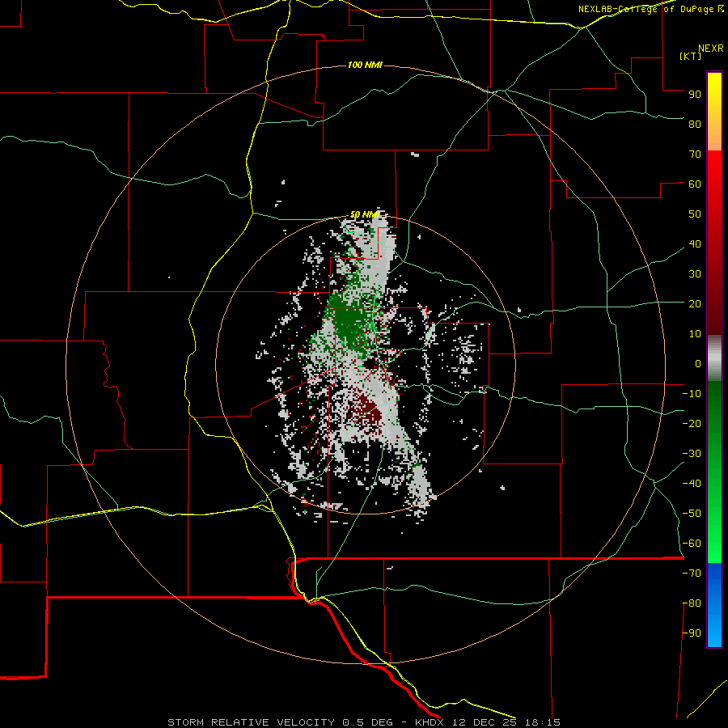Click the yellow segment of the color bar
This screenshot has height=728, width=728.
(714, 112)
